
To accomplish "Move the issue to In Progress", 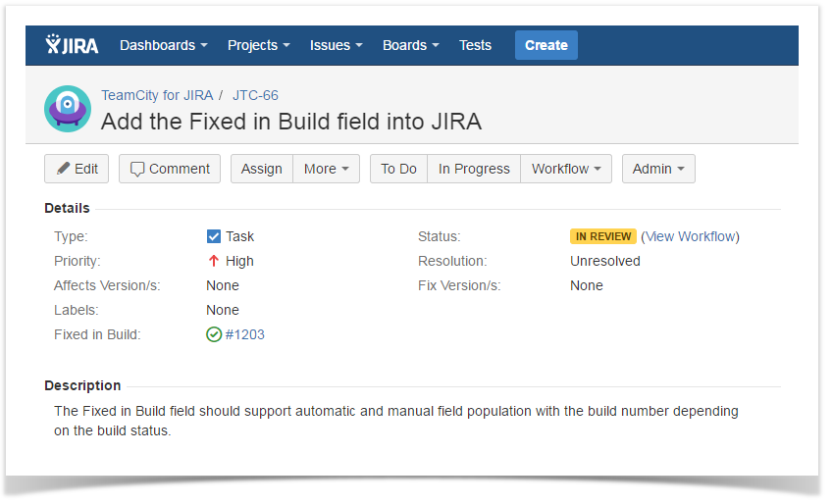I will (474, 169).
